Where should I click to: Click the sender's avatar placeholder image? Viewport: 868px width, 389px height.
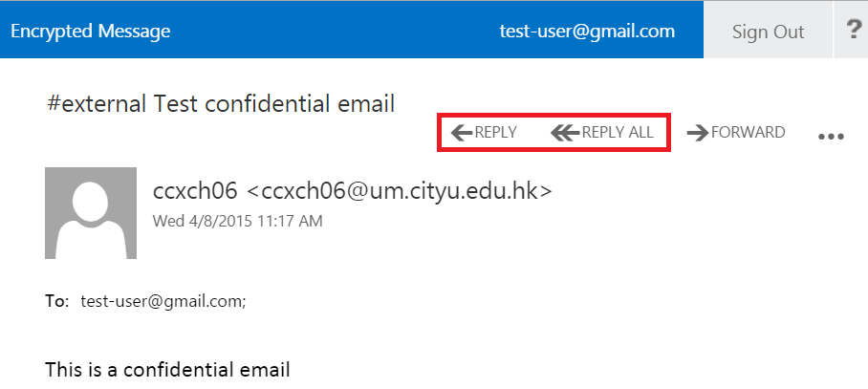coord(91,213)
